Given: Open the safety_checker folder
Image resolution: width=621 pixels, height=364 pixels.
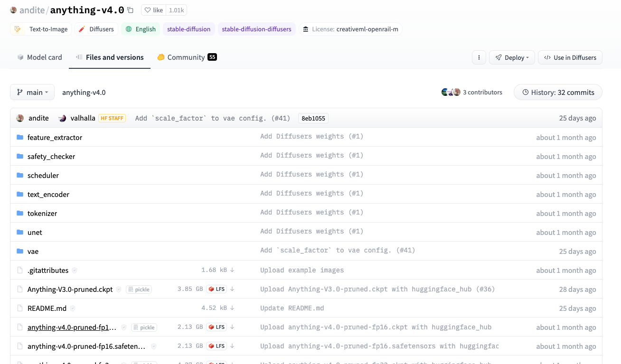Looking at the screenshot, I should pos(51,156).
